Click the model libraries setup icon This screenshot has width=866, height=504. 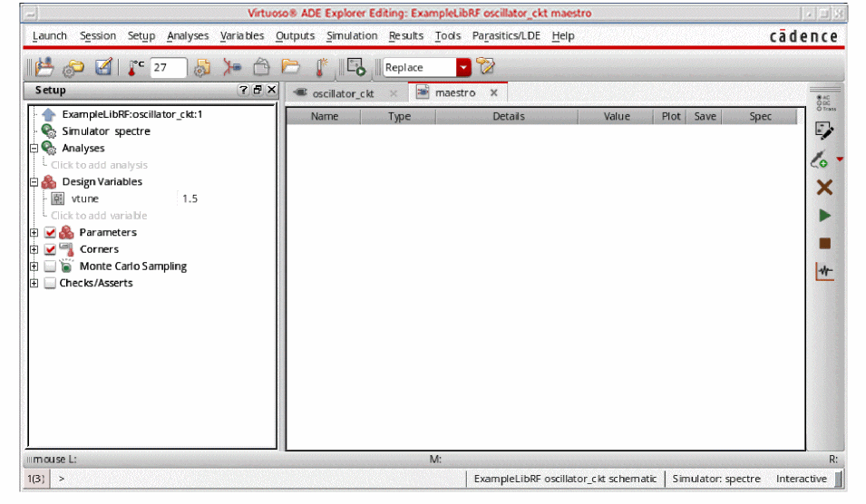click(x=202, y=67)
